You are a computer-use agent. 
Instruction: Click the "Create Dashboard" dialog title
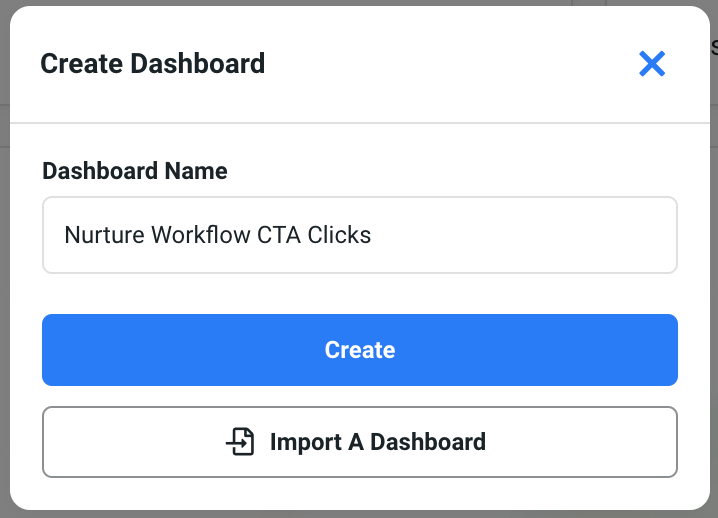(x=153, y=64)
